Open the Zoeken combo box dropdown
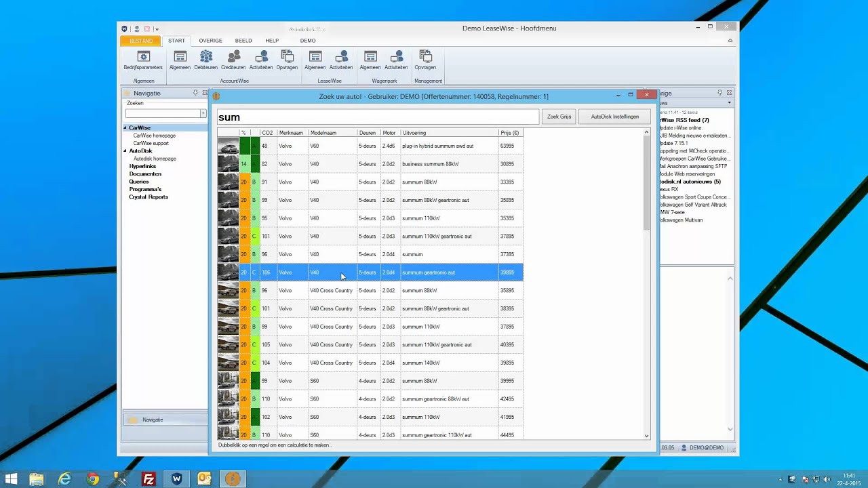Image resolution: width=868 pixels, height=488 pixels. tap(203, 113)
